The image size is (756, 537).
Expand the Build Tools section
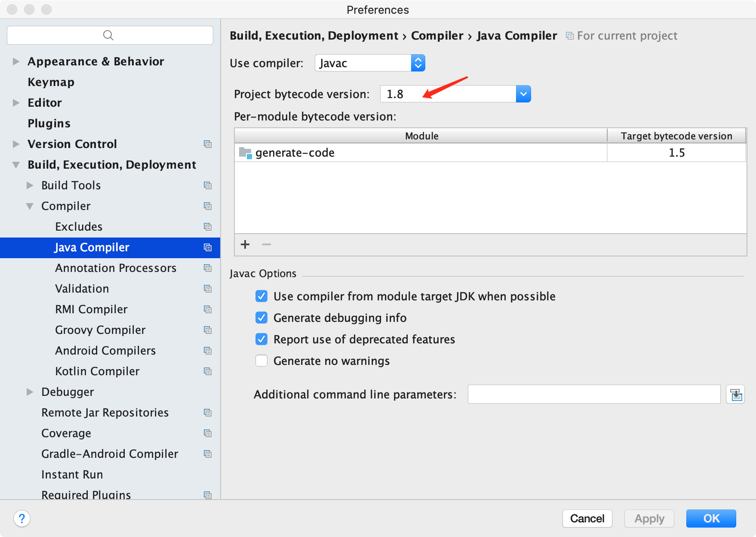[x=30, y=185]
